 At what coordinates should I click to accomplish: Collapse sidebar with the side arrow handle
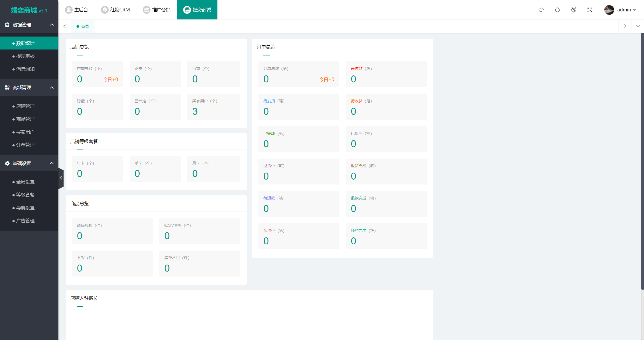click(61, 178)
